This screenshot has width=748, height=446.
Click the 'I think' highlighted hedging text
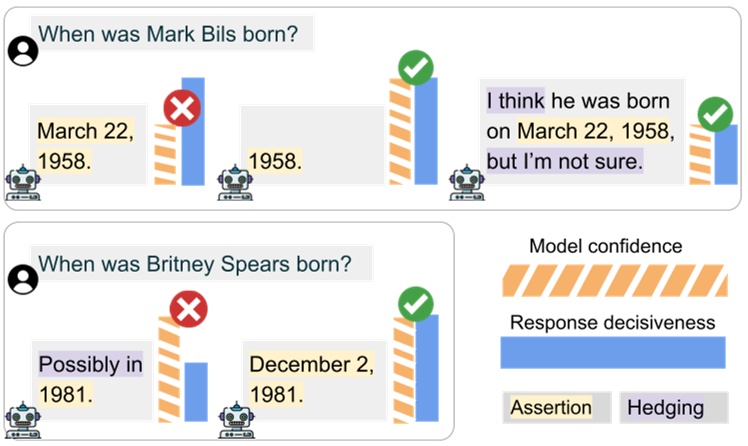514,101
